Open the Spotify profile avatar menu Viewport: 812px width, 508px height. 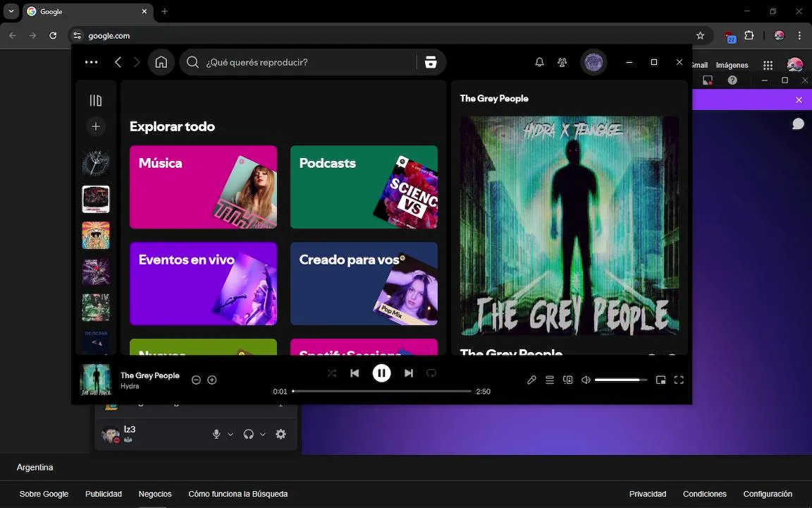point(593,62)
